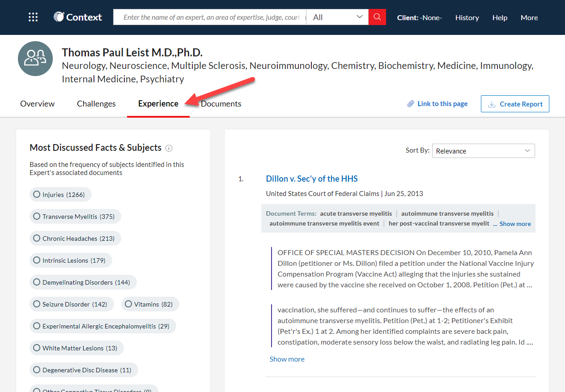
Task: Open the Help menu
Action: [500, 17]
